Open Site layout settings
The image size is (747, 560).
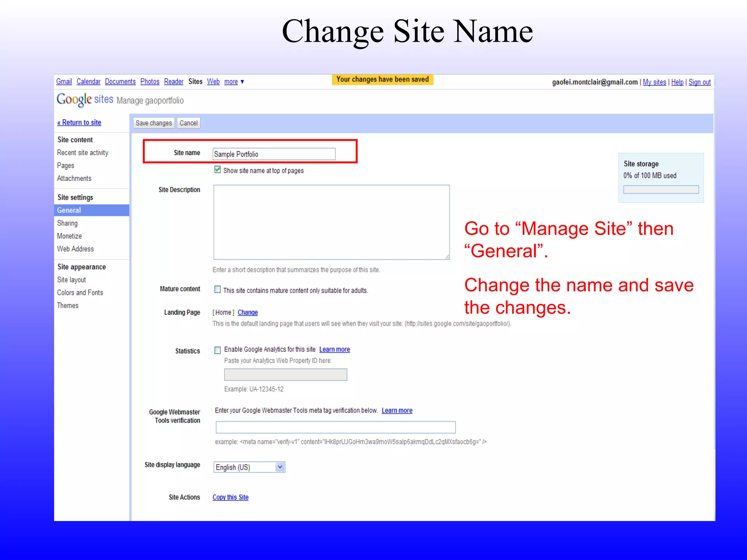pyautogui.click(x=71, y=280)
